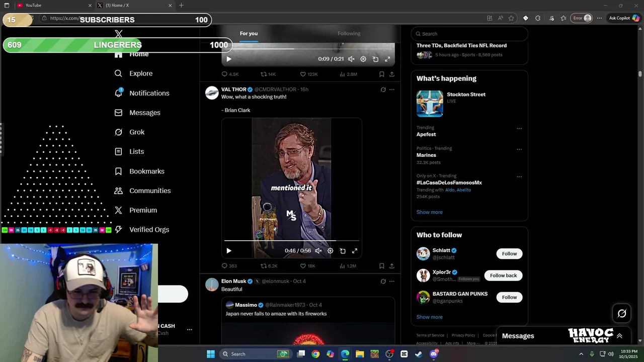Screen dimensions: 644x362
Task: Open more options on VAL THOR's post
Action: [x=392, y=89]
